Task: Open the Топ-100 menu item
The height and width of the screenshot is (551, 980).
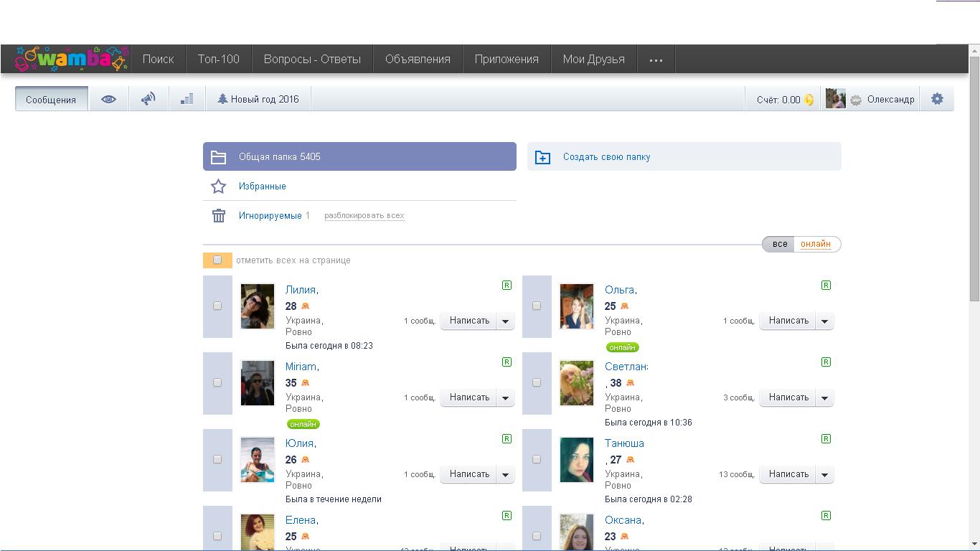Action: (x=218, y=60)
